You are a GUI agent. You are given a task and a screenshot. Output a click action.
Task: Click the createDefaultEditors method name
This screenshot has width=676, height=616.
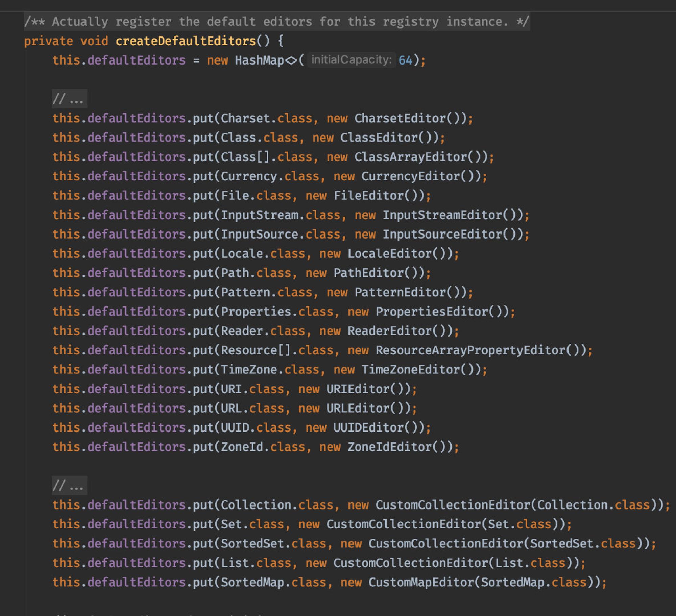pos(186,41)
